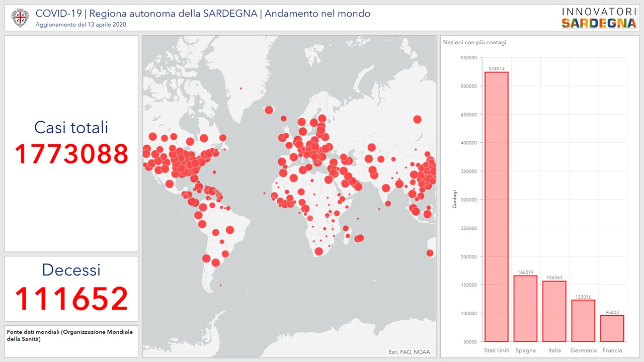This screenshot has height=362, width=644.
Task: Select the large red bubble in Siberia
Action: (x=417, y=119)
